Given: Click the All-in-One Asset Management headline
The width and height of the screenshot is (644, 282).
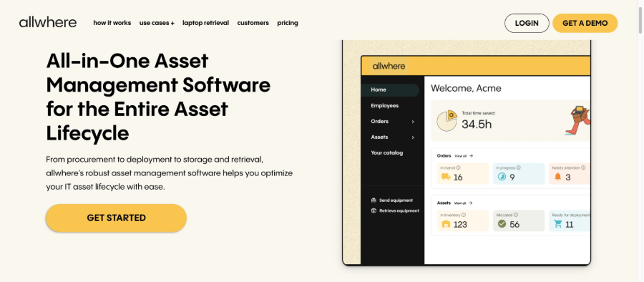Looking at the screenshot, I should click(158, 97).
